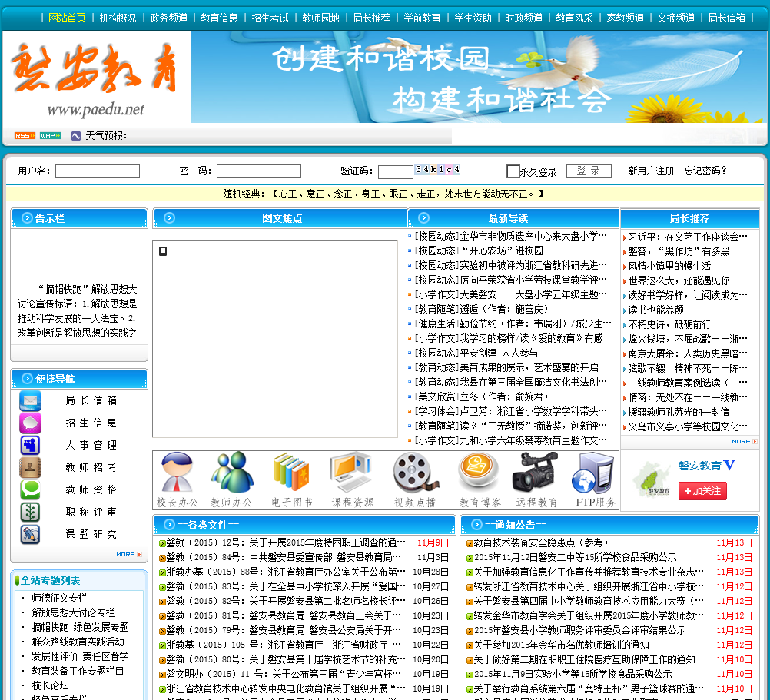The width and height of the screenshot is (770, 700).
Task: Click the contact book icon beside 教师招考
Action: [30, 467]
